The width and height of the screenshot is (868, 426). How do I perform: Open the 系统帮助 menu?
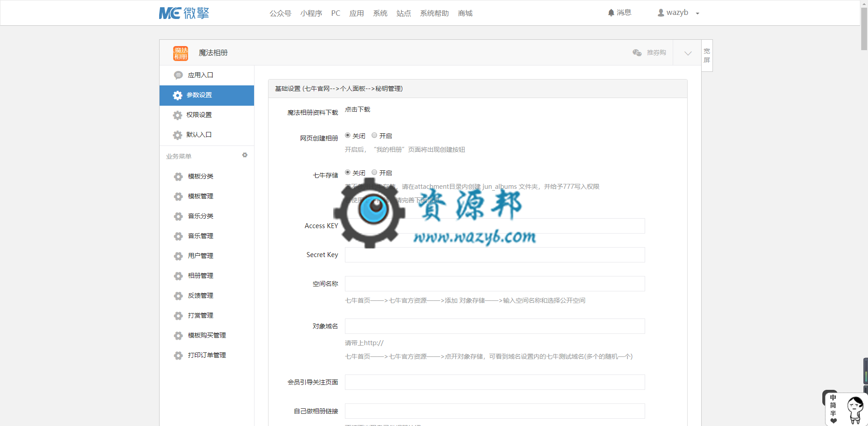(x=434, y=13)
